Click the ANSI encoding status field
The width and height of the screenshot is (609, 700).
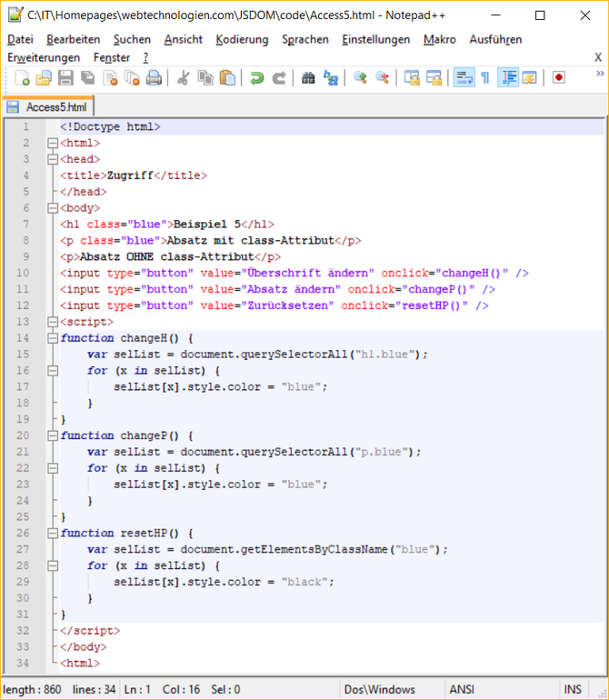pos(462,689)
